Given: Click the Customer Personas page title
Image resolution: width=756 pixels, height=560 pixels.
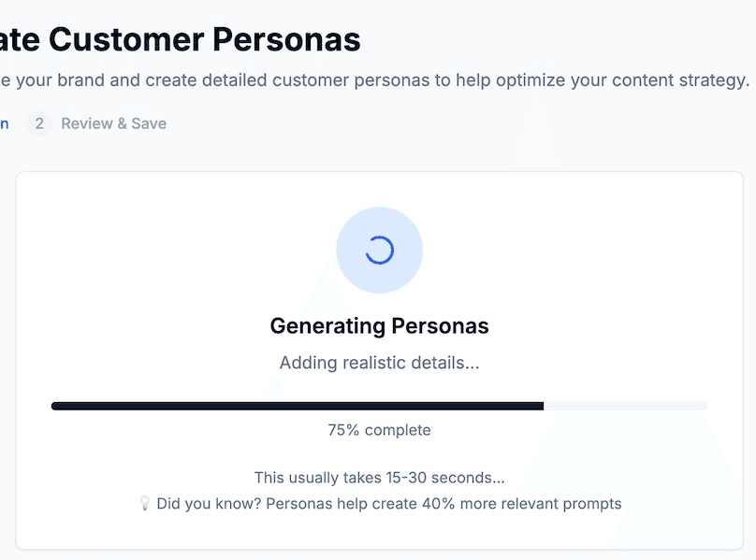Looking at the screenshot, I should point(178,39).
